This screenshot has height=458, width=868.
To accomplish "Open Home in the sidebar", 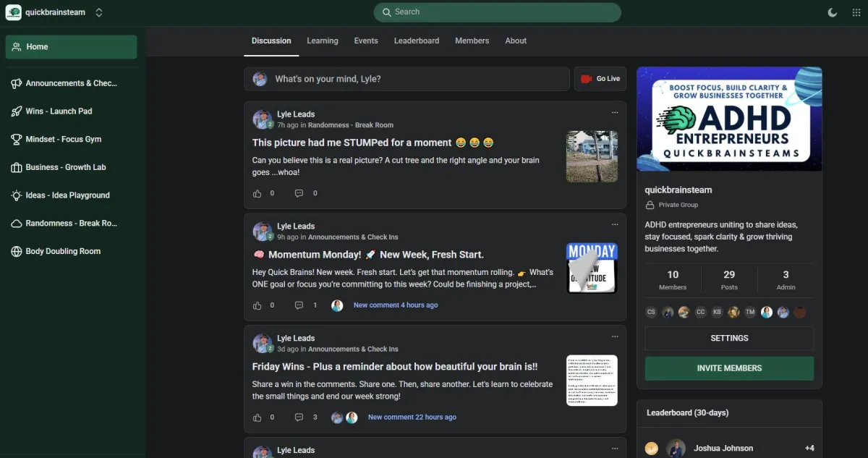I will coord(71,47).
